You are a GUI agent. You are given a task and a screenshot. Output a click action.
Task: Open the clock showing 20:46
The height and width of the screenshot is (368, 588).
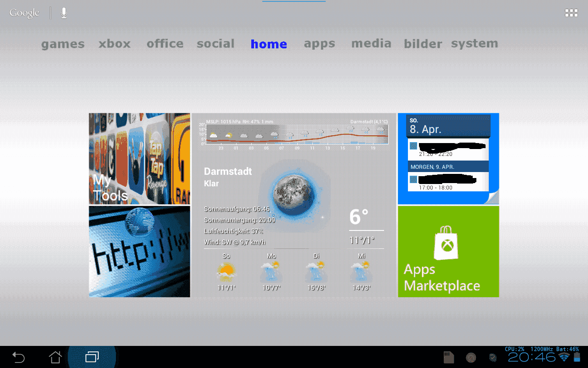point(532,357)
